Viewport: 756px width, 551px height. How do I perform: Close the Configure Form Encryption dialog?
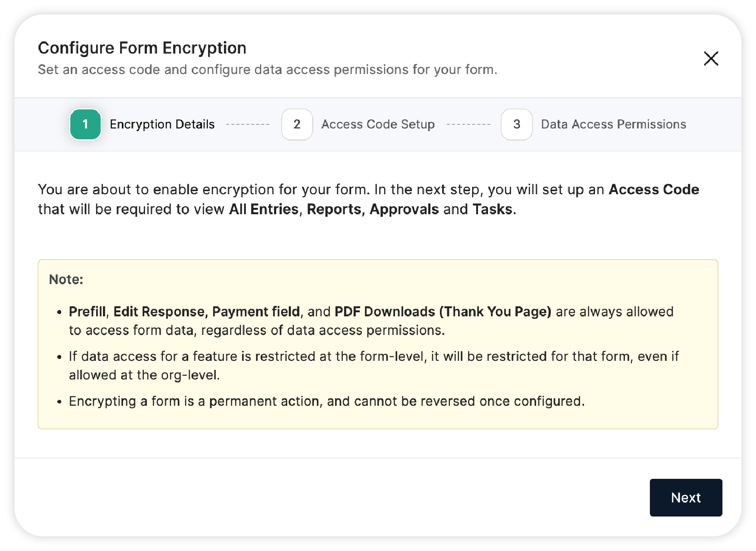click(x=711, y=58)
